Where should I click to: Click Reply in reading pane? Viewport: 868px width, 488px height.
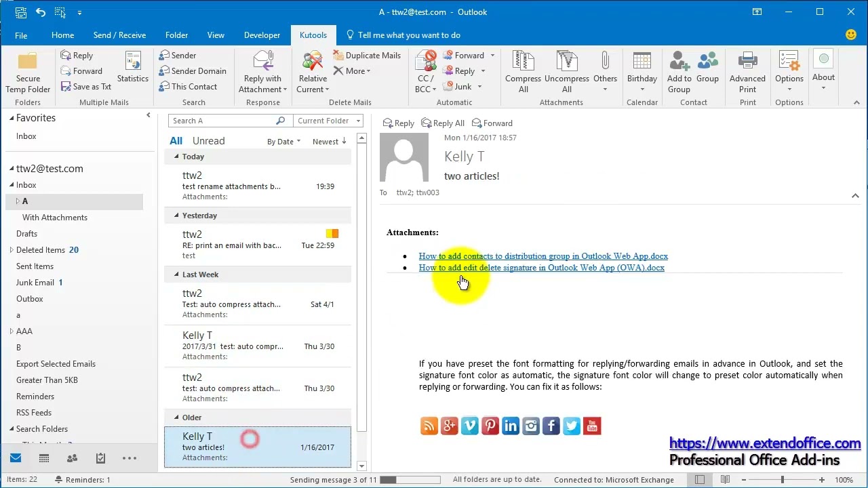click(x=398, y=123)
